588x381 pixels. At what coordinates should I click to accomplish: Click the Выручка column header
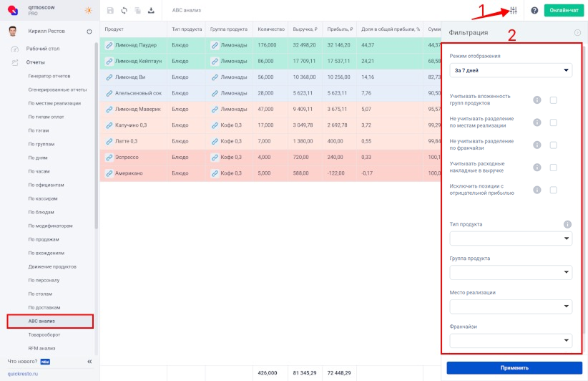pyautogui.click(x=307, y=29)
